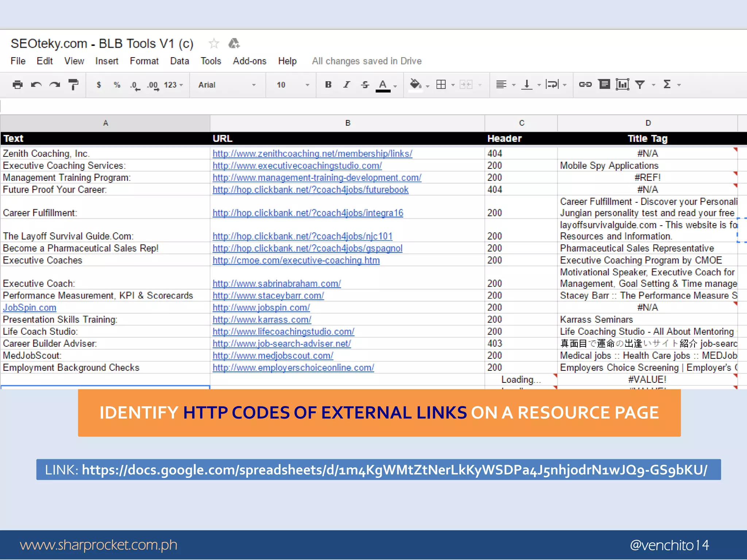Open the cmoe.com executive-coaching link
This screenshot has width=747, height=560.
pos(296,260)
